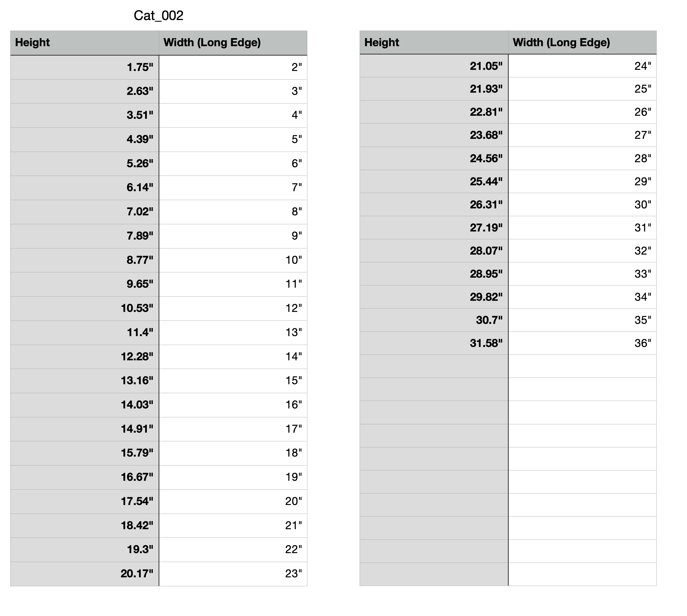Select the 5.26" height cell

click(85, 164)
